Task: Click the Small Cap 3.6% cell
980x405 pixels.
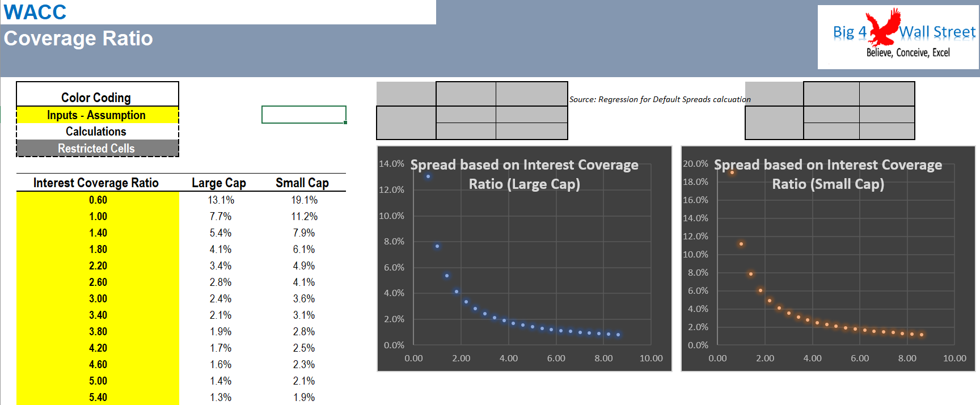Action: [304, 298]
